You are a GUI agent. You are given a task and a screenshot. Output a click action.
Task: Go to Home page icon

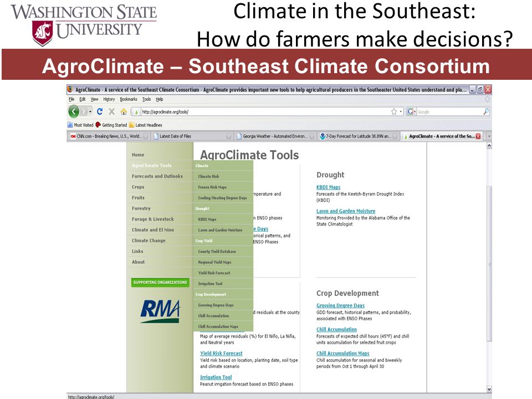(124, 111)
